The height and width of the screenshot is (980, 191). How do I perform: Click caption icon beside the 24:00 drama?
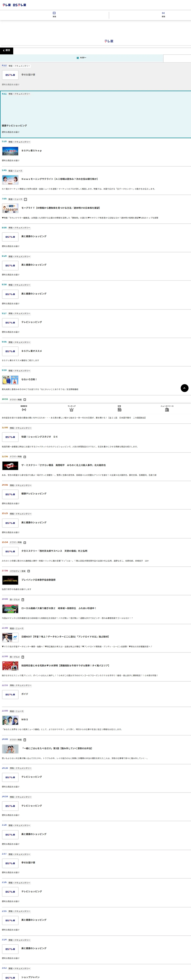point(25,740)
